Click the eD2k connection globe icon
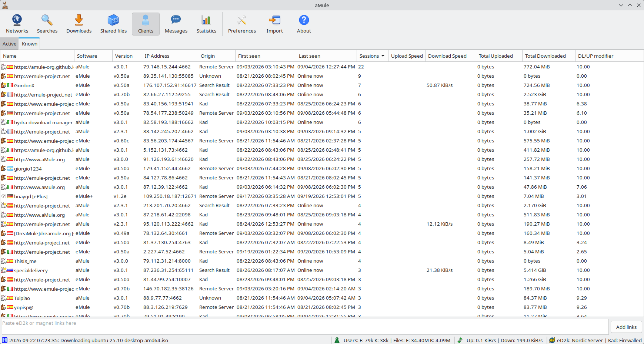Screen dimensions: 644x344 [552, 340]
